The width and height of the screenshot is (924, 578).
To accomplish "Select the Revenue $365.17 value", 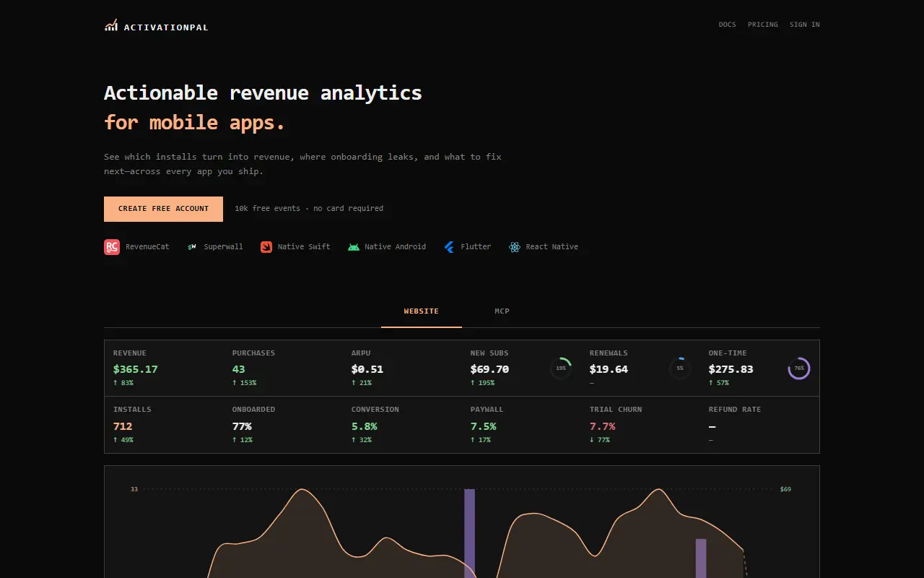I will coord(136,369).
